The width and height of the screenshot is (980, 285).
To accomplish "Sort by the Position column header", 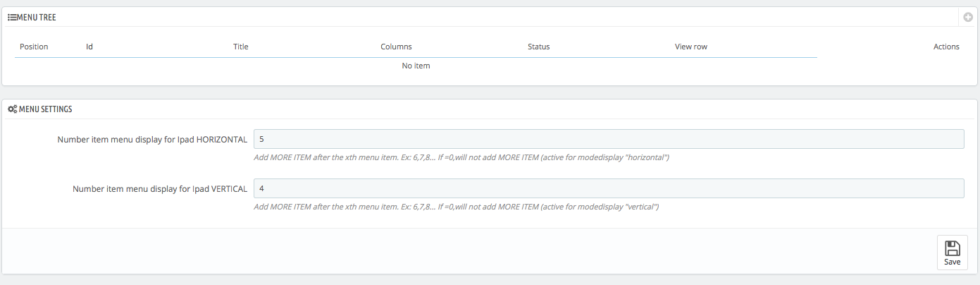I will [34, 47].
